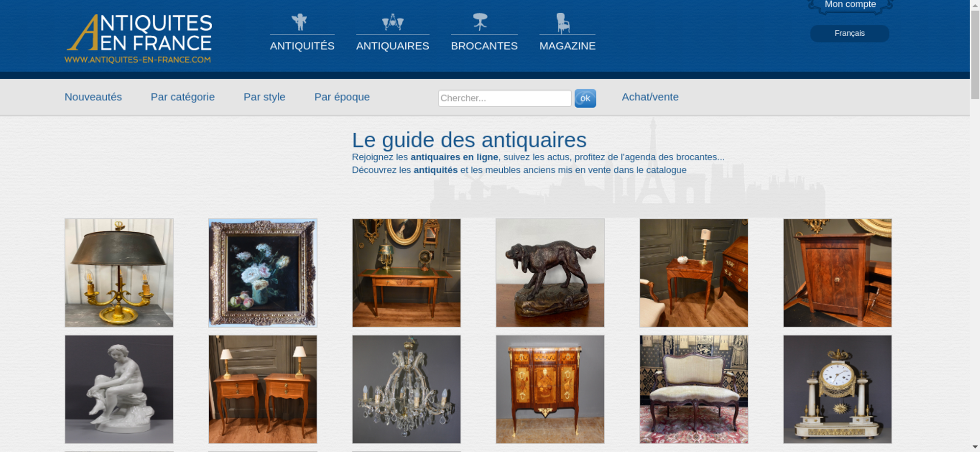View the crystal chandelier thumbnail
Screen dimensions: 980x452
point(406,389)
